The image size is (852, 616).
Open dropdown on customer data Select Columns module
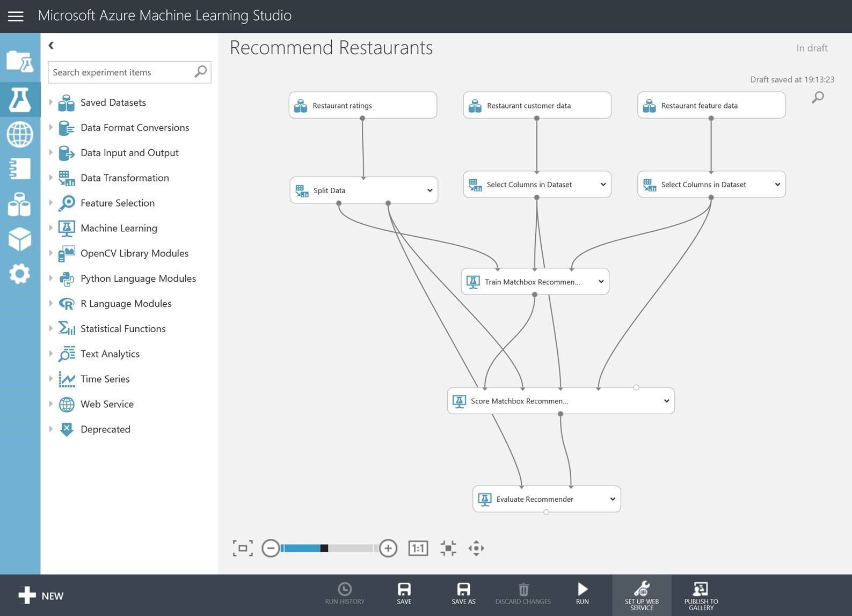pyautogui.click(x=603, y=185)
